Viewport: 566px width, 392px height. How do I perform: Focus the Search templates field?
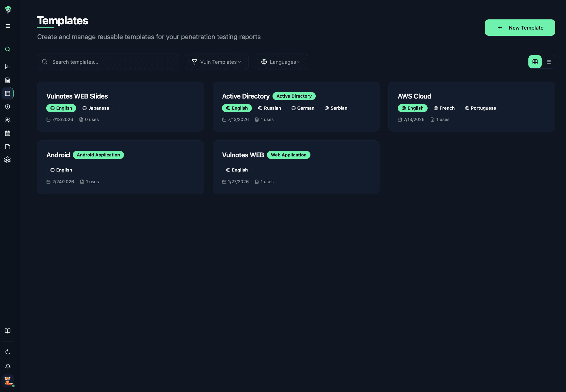[108, 62]
